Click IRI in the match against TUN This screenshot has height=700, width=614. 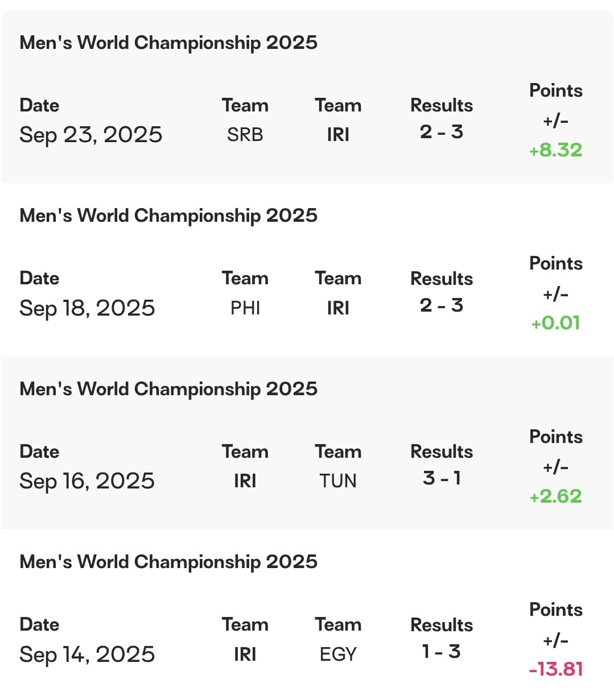[245, 481]
